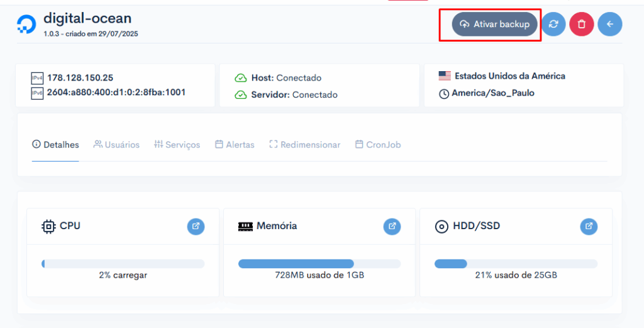Image resolution: width=644 pixels, height=328 pixels.
Task: Click the Servidor: Conectado status text
Action: 294,95
